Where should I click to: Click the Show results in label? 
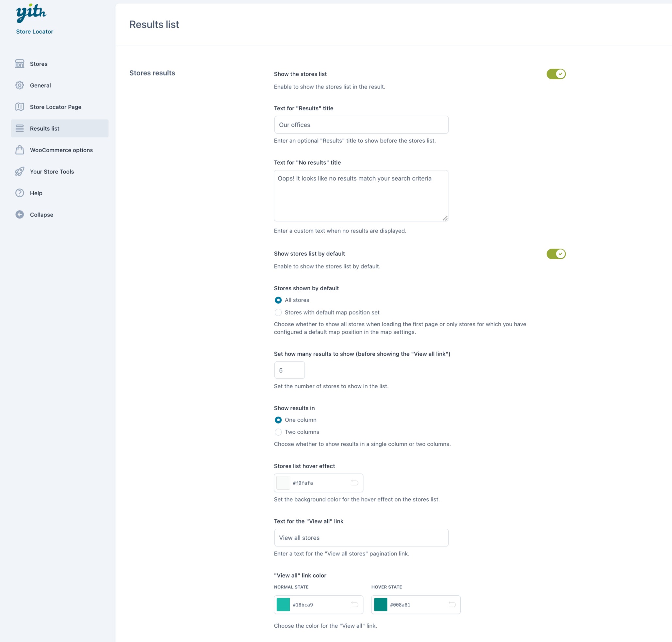[x=294, y=408]
